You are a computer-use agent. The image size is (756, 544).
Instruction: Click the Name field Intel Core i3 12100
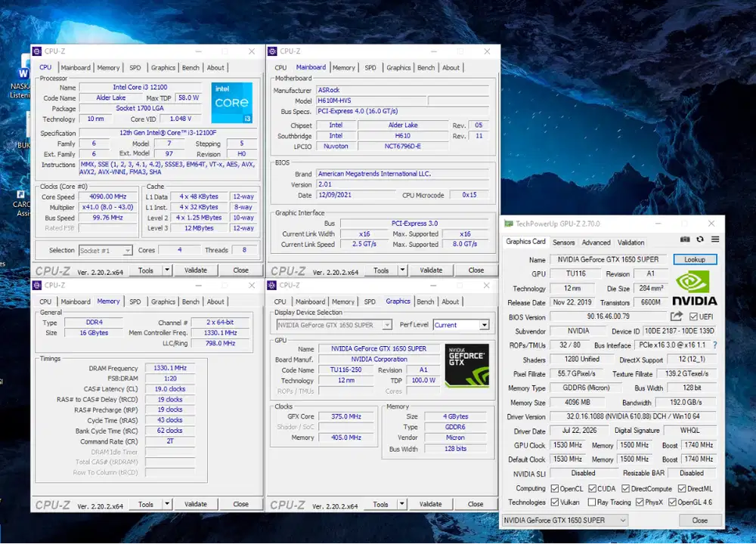pyautogui.click(x=141, y=87)
